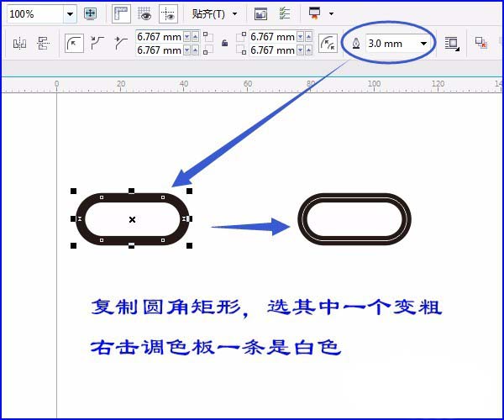Click the mirror vertically icon
The width and height of the screenshot is (504, 420).
tap(43, 44)
